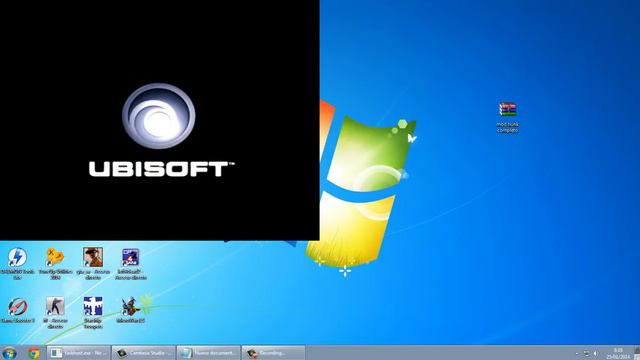Open the armored warrior game desktop shortcut
Screen dimensions: 640x360
pos(131,310)
